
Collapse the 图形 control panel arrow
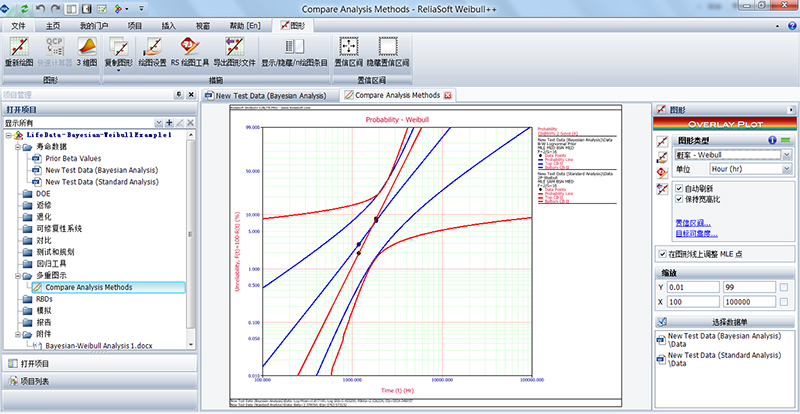(x=791, y=109)
